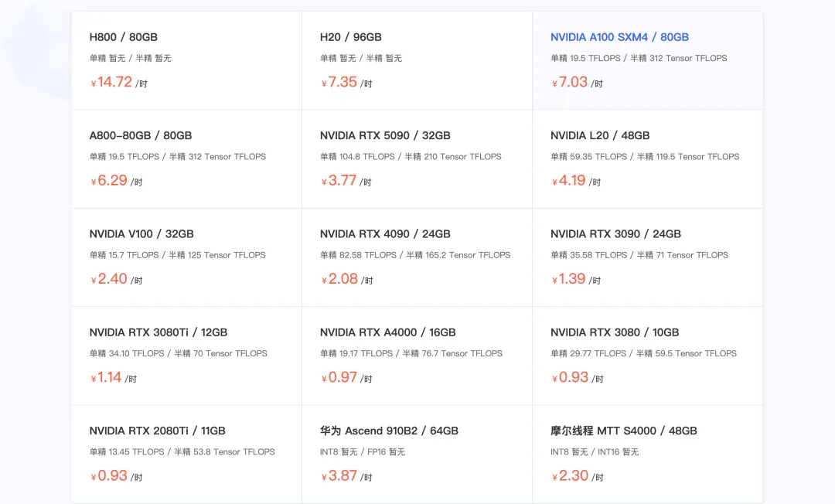The height and width of the screenshot is (504, 835).
Task: Click the H20 specs line 单精 暂无 / 半精 暂无
Action: click(360, 59)
